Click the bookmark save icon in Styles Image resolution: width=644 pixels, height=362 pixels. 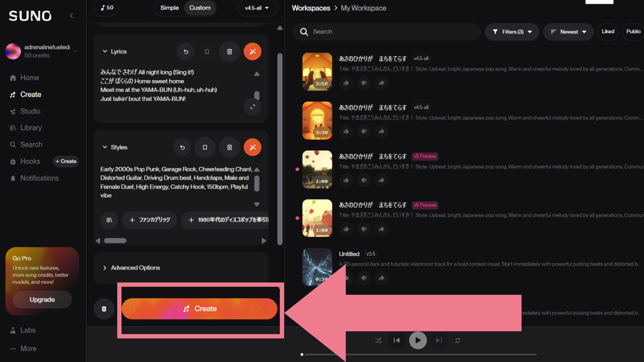coord(205,147)
